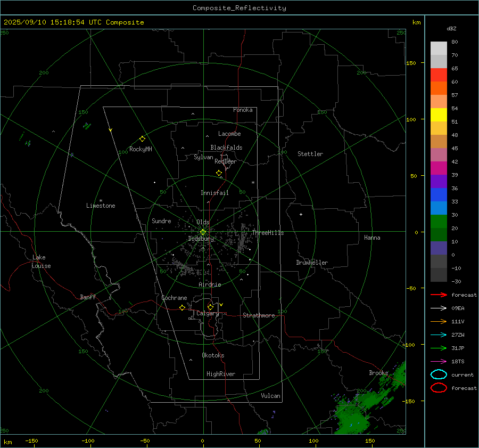479x448 pixels.
Task: Click the magenta 18TS arrow legend
Action: click(x=439, y=361)
